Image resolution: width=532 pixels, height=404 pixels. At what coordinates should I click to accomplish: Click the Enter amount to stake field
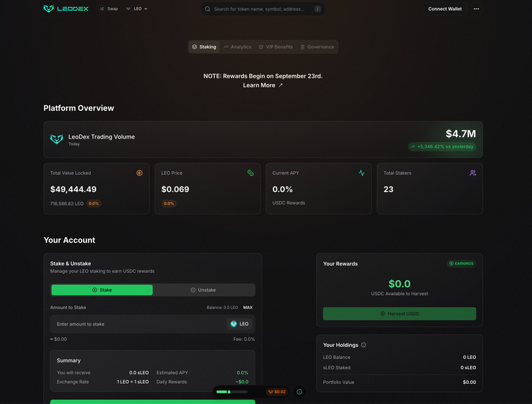(x=139, y=324)
